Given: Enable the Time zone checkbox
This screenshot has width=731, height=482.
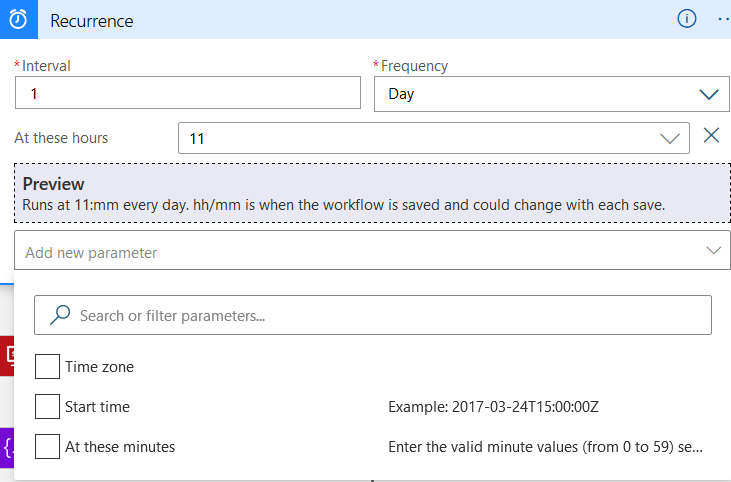Looking at the screenshot, I should point(47,367).
